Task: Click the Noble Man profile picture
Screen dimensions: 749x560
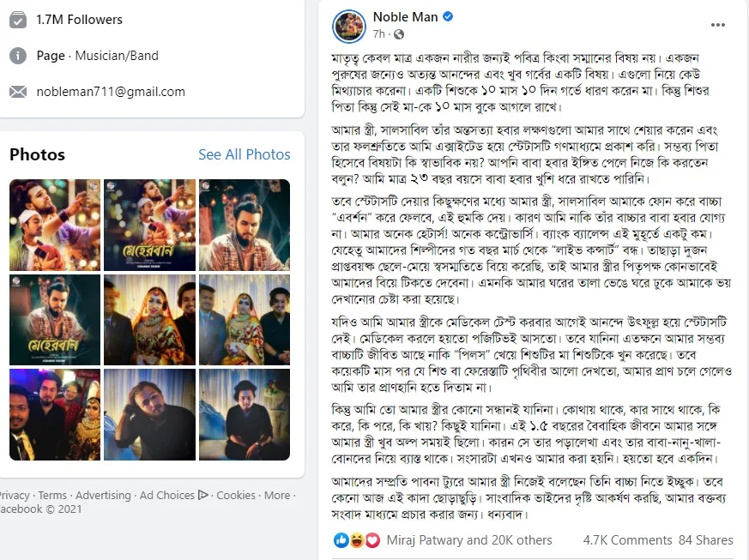Action: pyautogui.click(x=348, y=27)
